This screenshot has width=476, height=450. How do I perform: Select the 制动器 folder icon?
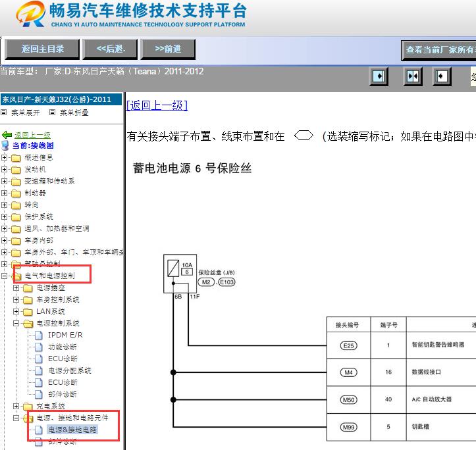point(16,193)
